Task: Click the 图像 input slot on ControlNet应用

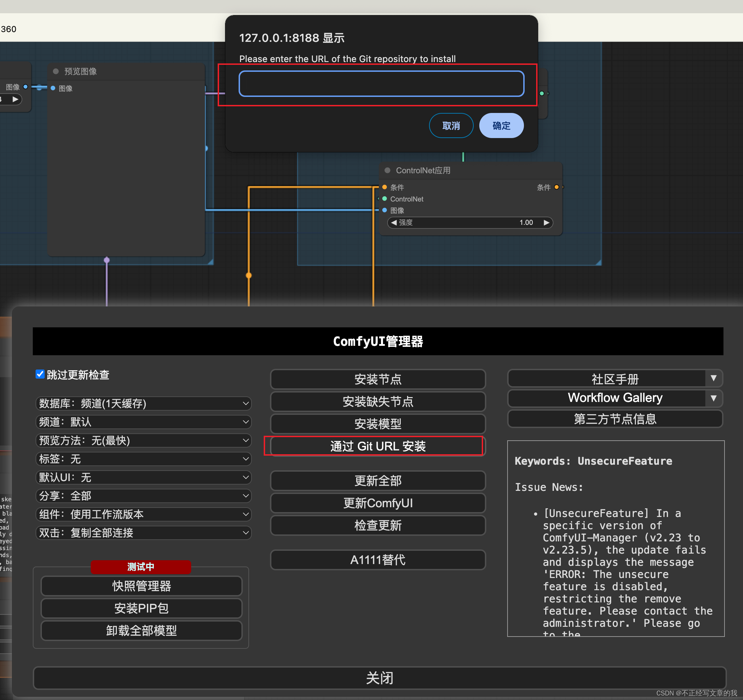Action: point(384,210)
